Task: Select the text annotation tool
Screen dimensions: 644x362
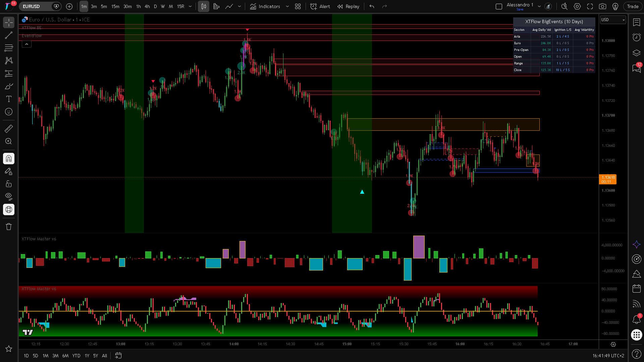Action: pos(9,99)
